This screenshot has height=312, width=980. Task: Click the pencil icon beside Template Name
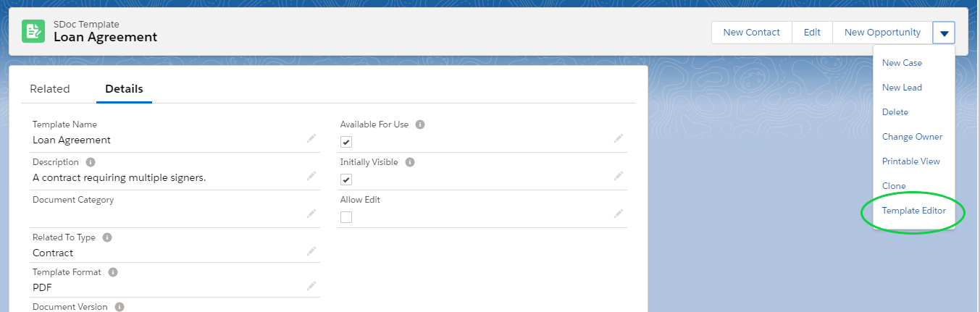pyautogui.click(x=311, y=138)
